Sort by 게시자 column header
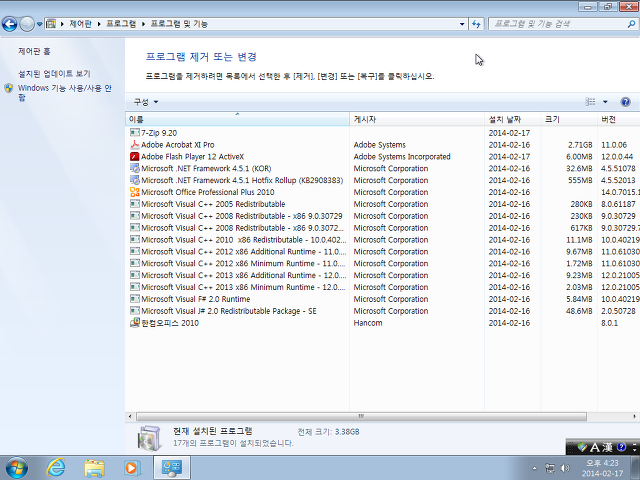 [x=417, y=119]
